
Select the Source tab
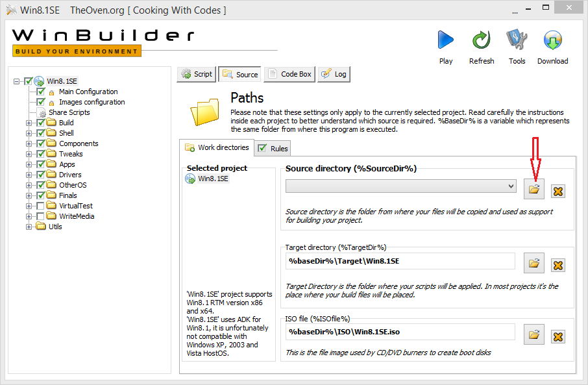(240, 74)
